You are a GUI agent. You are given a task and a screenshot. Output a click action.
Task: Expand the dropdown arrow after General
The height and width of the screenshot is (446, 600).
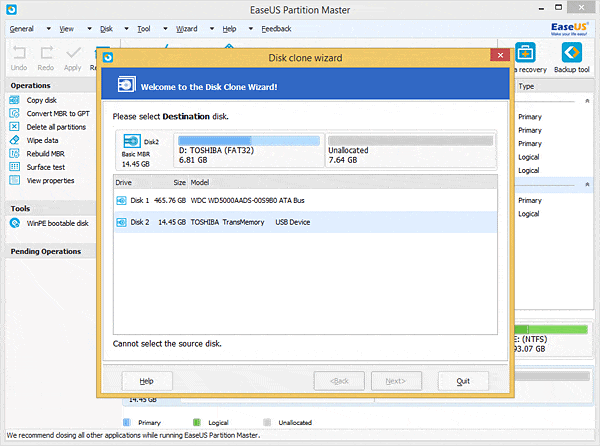click(49, 29)
